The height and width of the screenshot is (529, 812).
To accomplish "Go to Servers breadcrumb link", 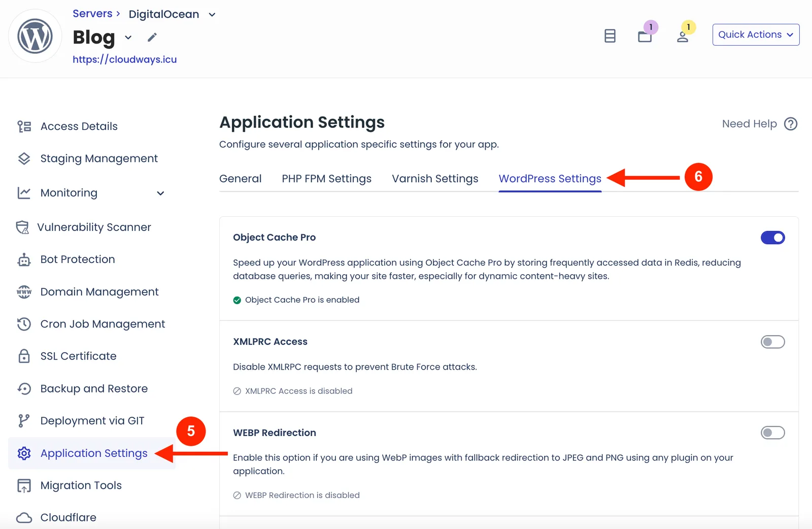I will pos(92,14).
